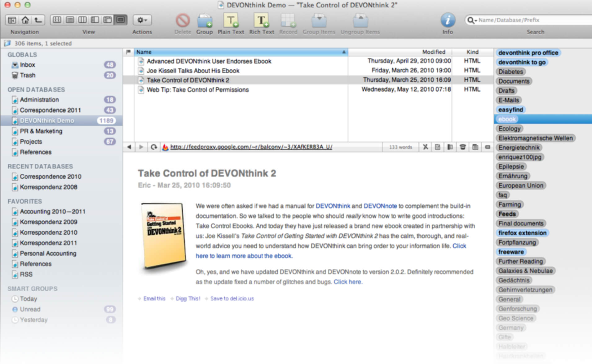Image resolution: width=592 pixels, height=364 pixels.
Task: Create a new Plain Text document
Action: coord(231,20)
